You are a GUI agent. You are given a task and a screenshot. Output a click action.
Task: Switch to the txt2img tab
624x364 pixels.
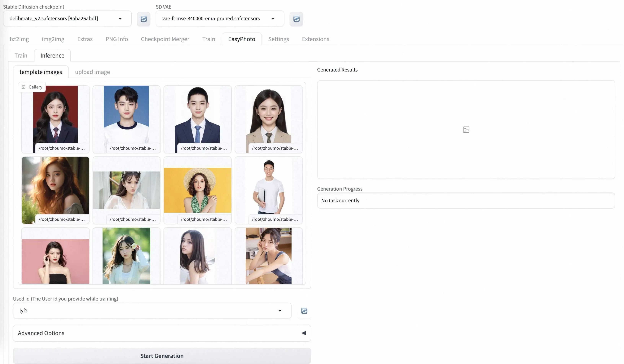[x=19, y=39]
